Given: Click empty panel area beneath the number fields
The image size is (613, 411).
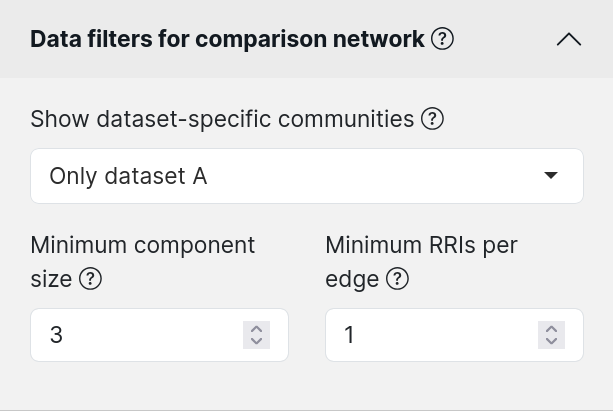Looking at the screenshot, I should tap(307, 385).
